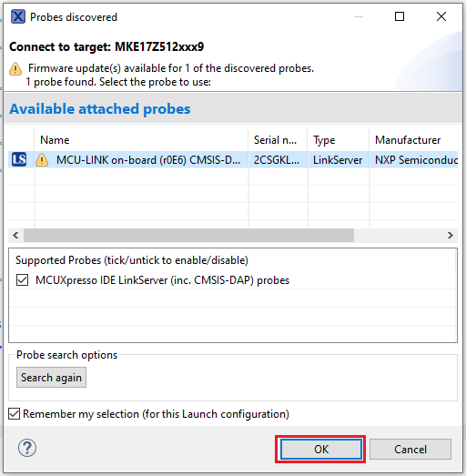Image resolution: width=466 pixels, height=476 pixels.
Task: Confirm selection with the OK button
Action: click(x=321, y=449)
